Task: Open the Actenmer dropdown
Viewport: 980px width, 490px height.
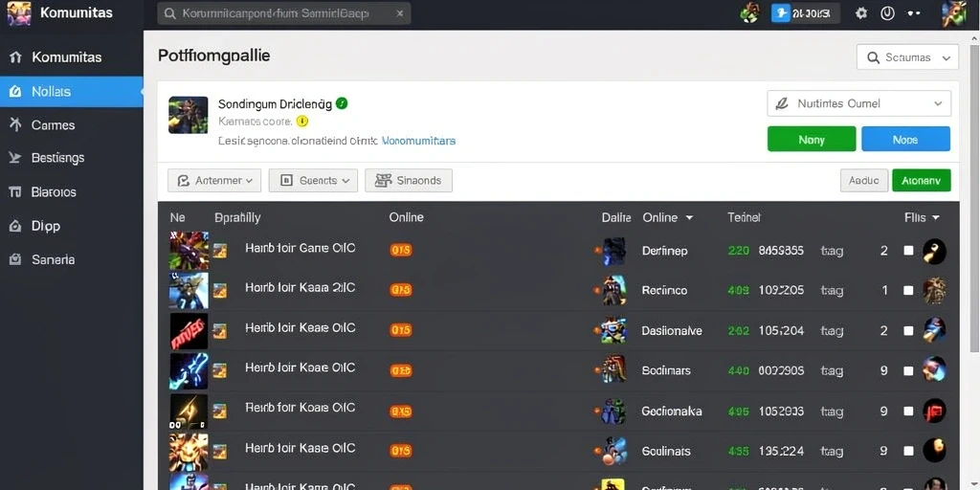Action: 214,181
